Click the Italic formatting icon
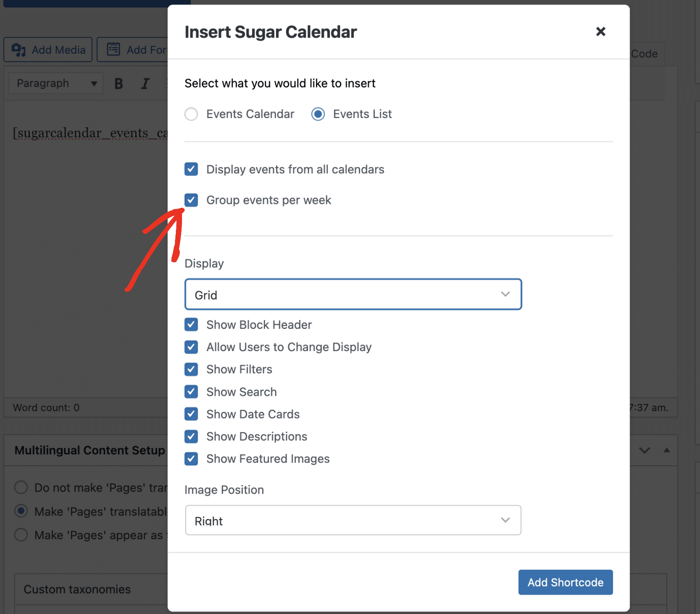Screen dimensions: 700x614 click(145, 84)
